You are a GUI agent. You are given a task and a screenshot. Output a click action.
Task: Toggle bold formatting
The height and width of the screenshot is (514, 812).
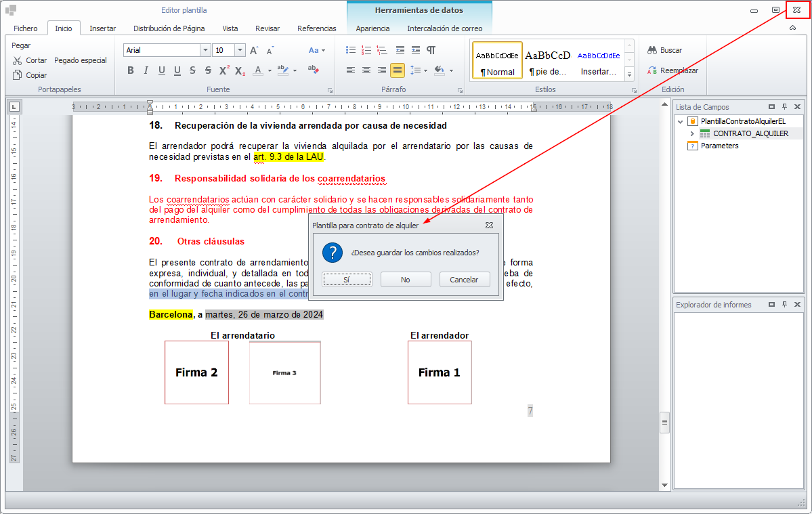click(130, 70)
